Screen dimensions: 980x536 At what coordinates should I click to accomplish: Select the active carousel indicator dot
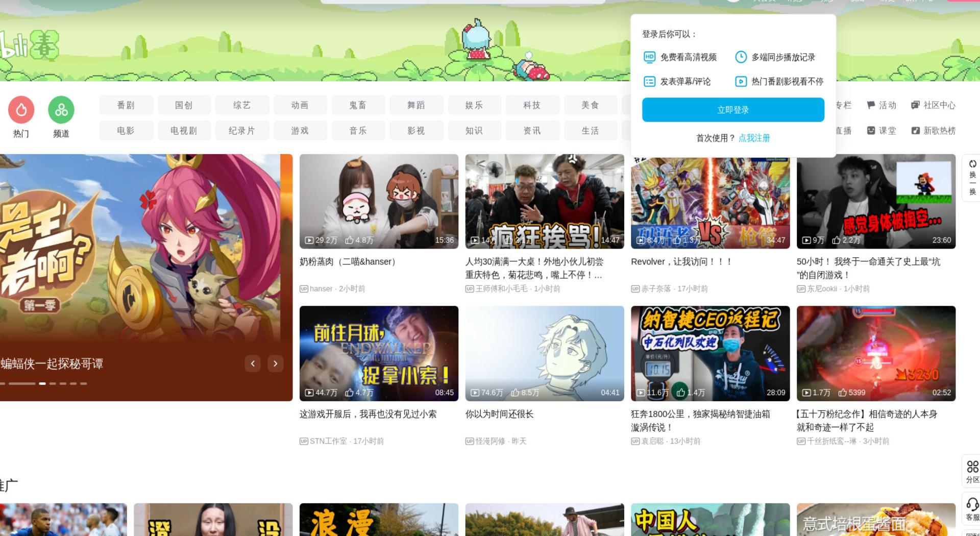[42, 383]
